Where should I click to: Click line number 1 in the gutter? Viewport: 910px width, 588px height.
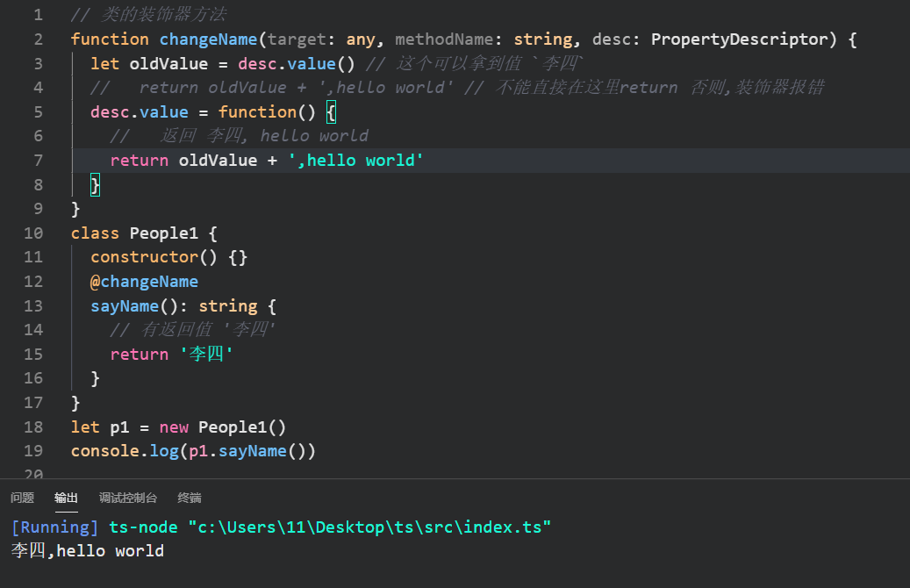pyautogui.click(x=38, y=15)
